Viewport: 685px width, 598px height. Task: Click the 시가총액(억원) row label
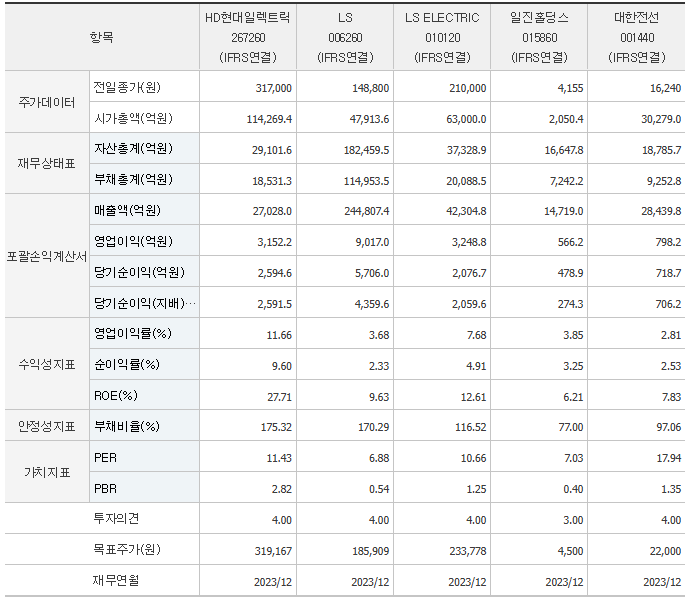[133, 118]
